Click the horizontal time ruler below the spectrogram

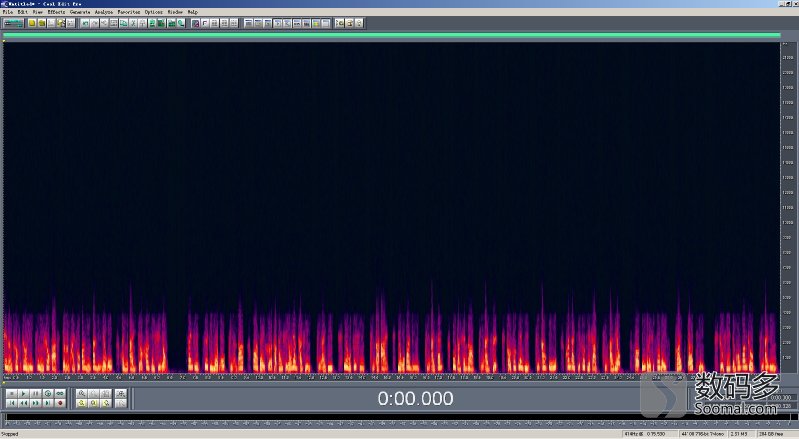(391, 377)
